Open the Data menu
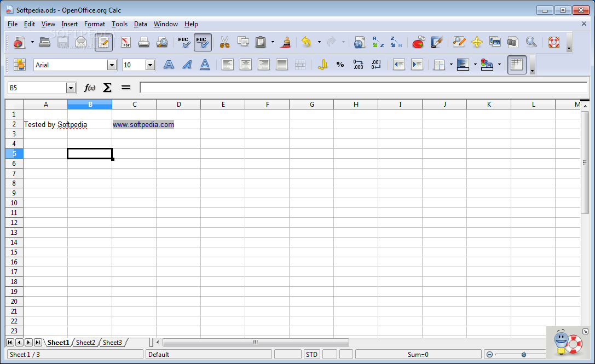 (140, 24)
